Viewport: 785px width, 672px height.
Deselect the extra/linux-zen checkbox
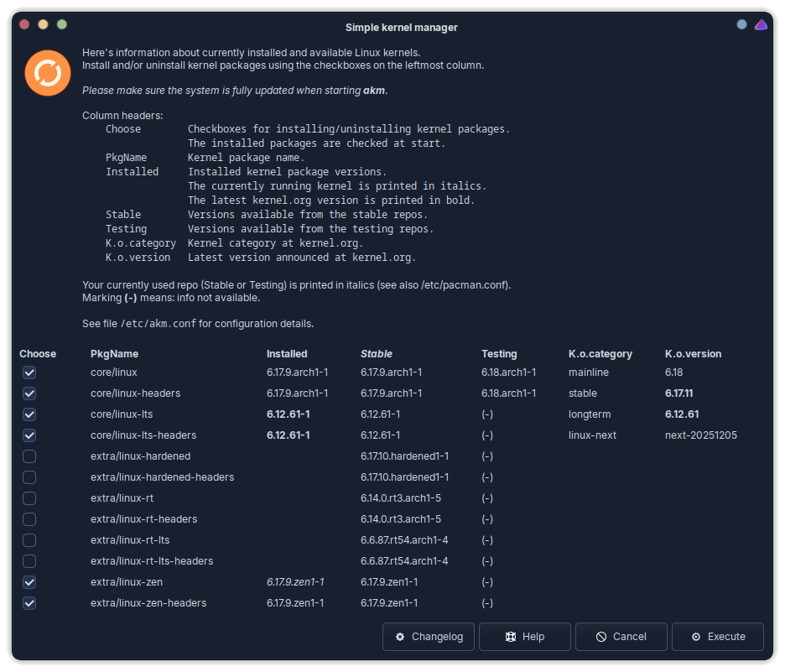[29, 582]
